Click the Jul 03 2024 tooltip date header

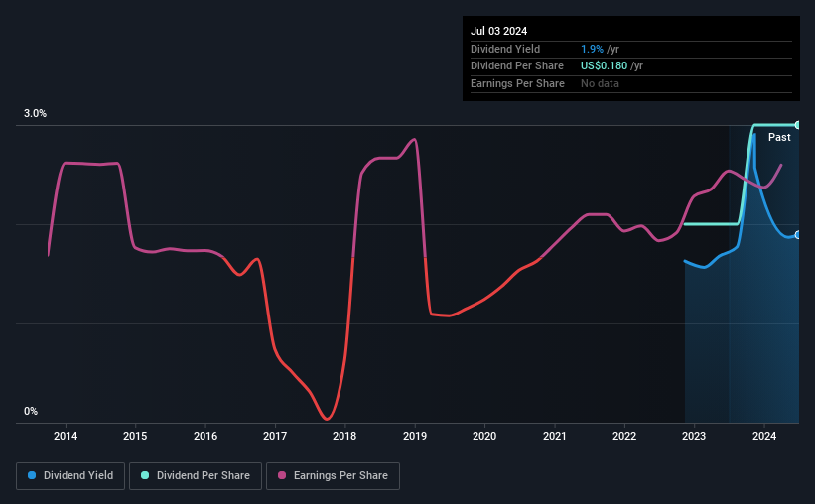498,31
